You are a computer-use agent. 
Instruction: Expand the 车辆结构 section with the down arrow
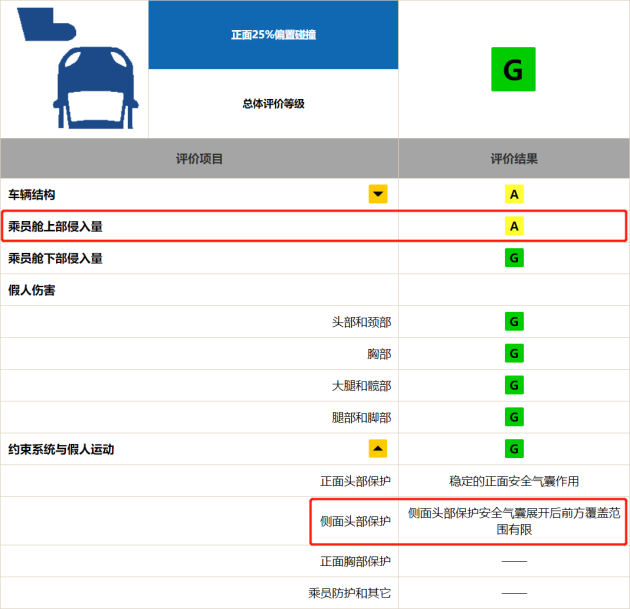(378, 194)
